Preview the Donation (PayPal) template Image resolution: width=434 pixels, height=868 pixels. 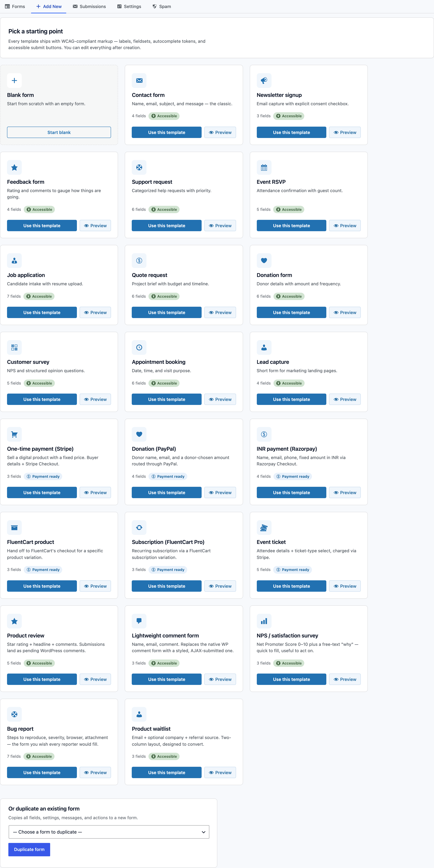tap(220, 492)
